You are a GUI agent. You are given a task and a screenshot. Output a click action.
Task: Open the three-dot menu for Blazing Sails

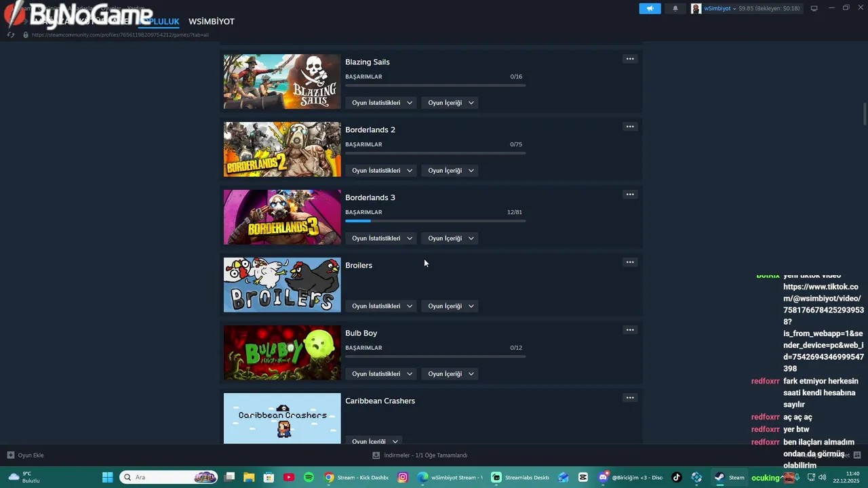point(630,59)
